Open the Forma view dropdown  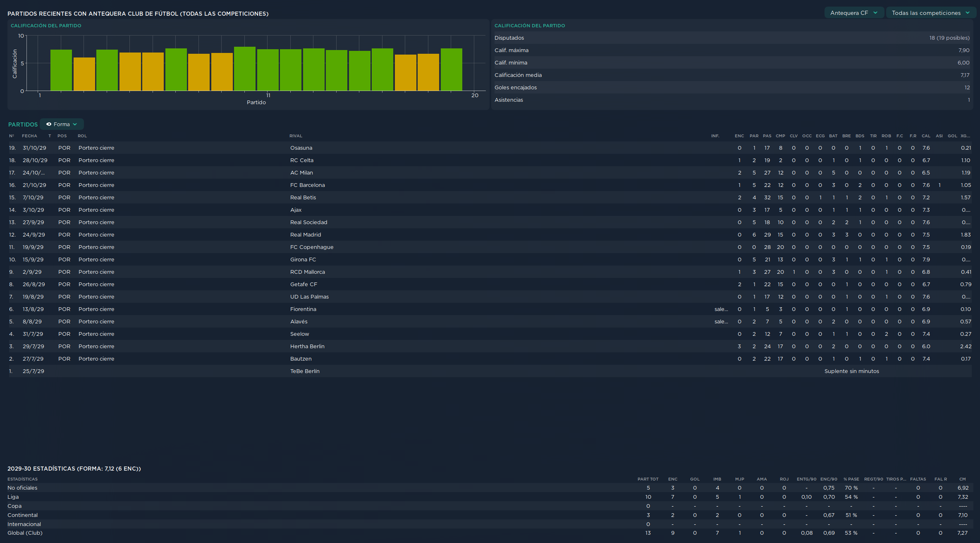62,124
